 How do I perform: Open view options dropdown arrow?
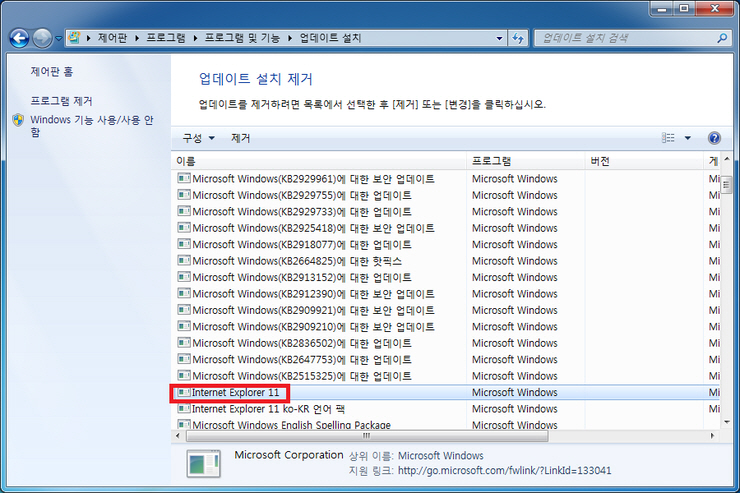(x=688, y=138)
